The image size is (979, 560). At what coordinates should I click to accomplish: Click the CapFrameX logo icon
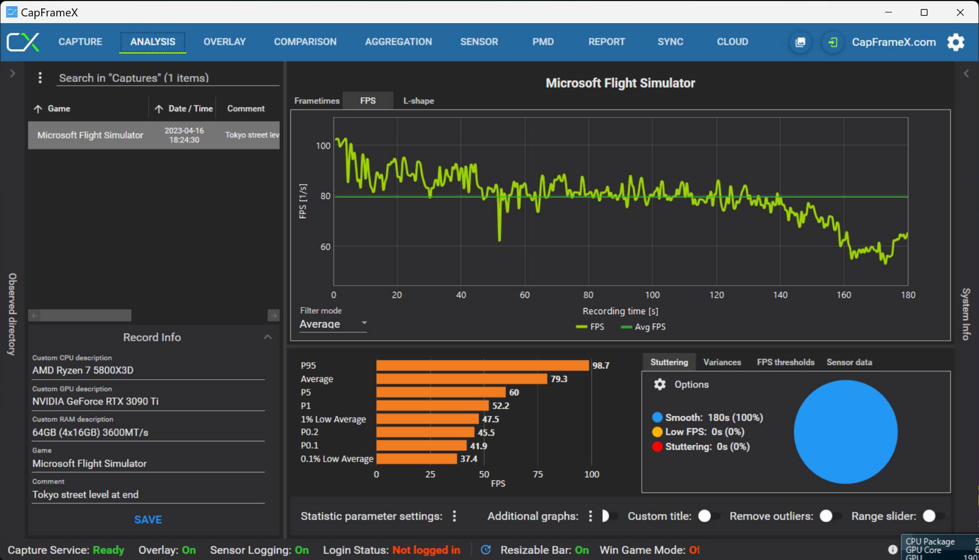pyautogui.click(x=23, y=42)
